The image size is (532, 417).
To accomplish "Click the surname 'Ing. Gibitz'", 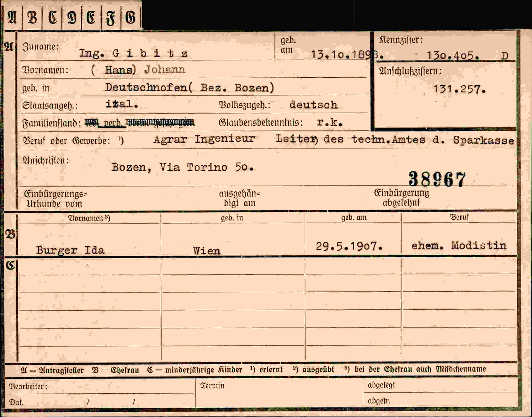I will tap(133, 54).
